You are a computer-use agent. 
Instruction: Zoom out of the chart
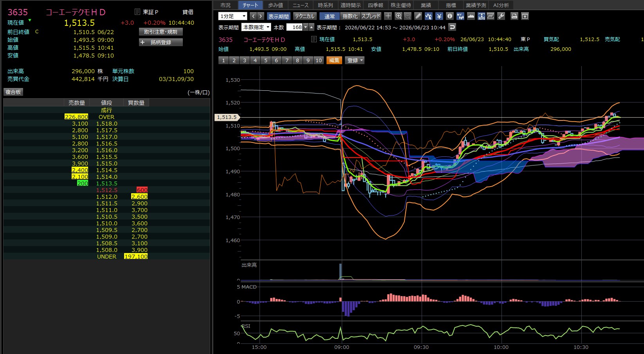click(408, 16)
